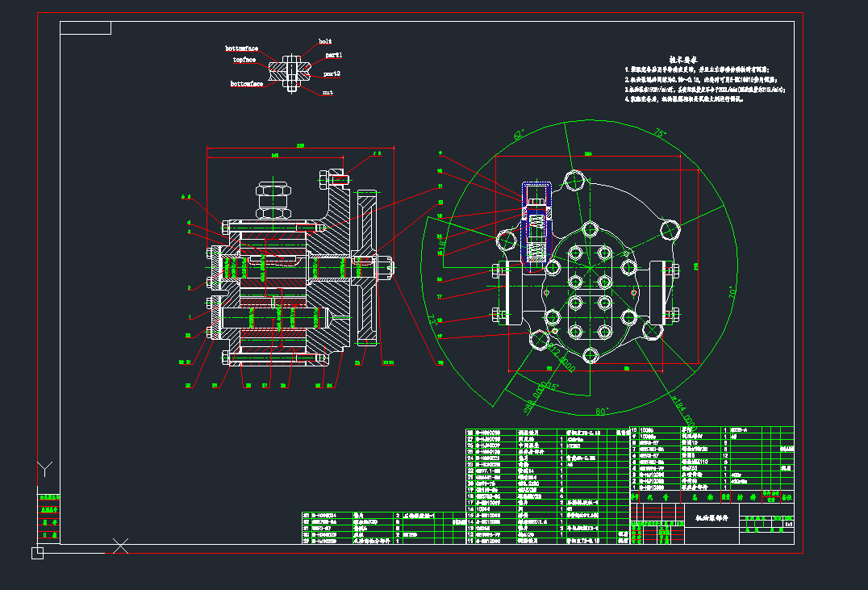868x590 pixels.
Task: Select the 80° angle dimension
Action: coord(624,410)
